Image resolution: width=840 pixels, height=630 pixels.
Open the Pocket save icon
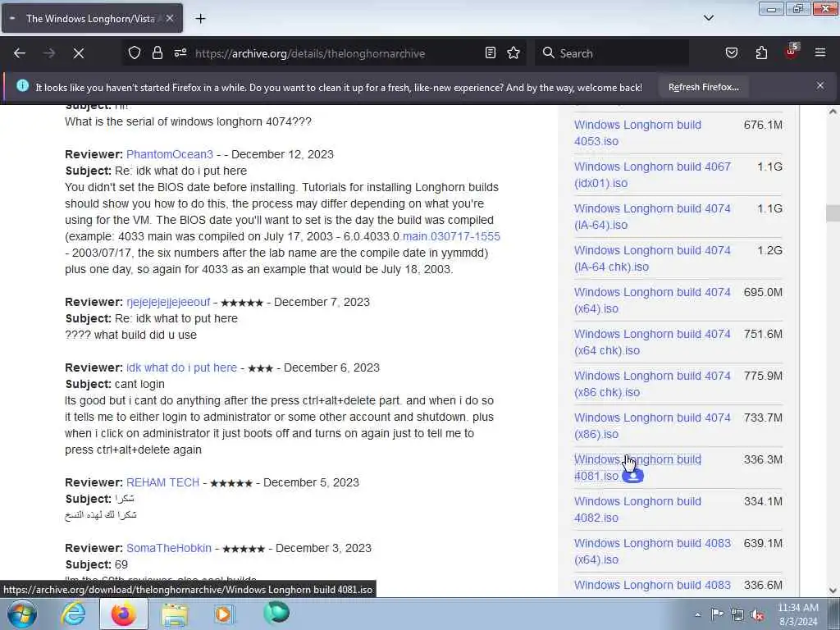(x=732, y=53)
